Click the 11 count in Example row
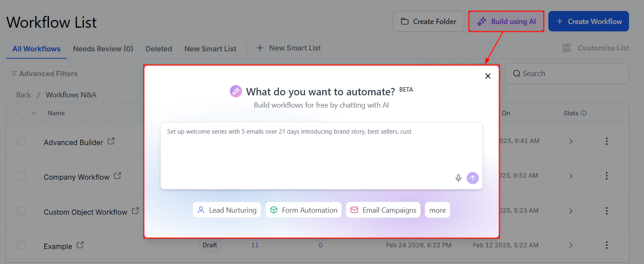 click(x=255, y=245)
